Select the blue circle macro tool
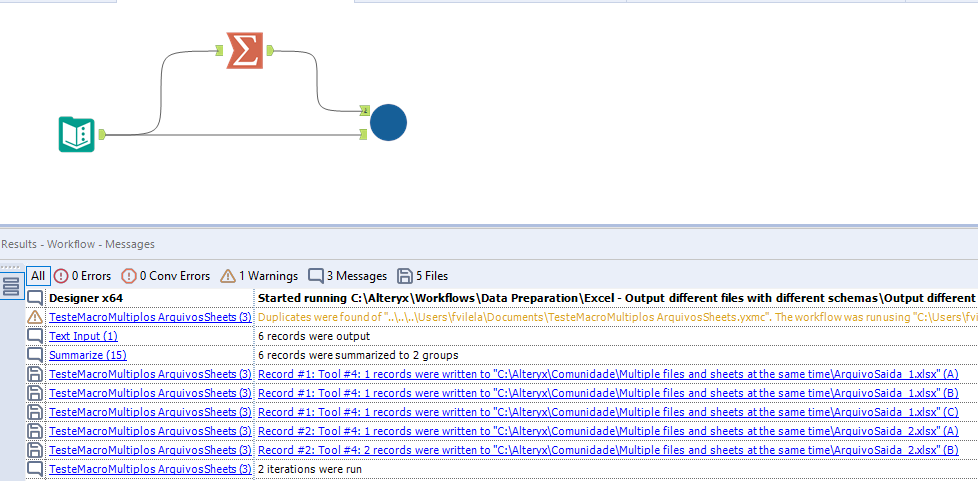Image resolution: width=978 pixels, height=481 pixels. (x=388, y=122)
